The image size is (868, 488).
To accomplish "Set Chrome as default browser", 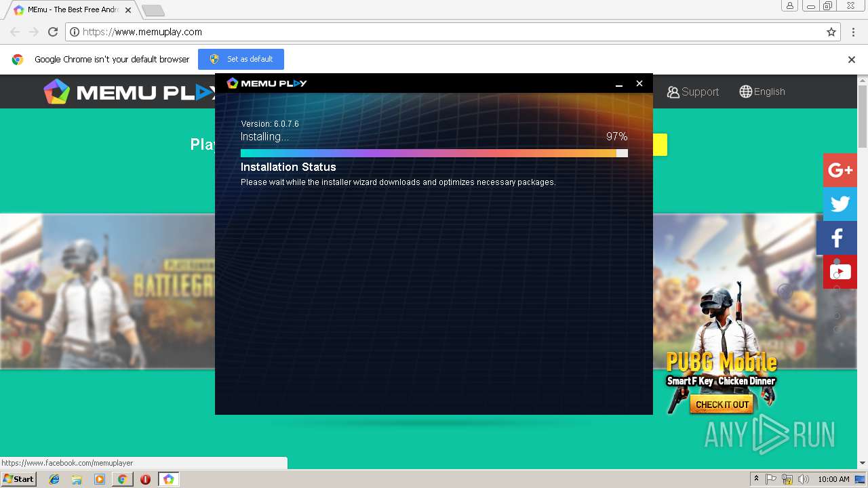I will click(241, 59).
